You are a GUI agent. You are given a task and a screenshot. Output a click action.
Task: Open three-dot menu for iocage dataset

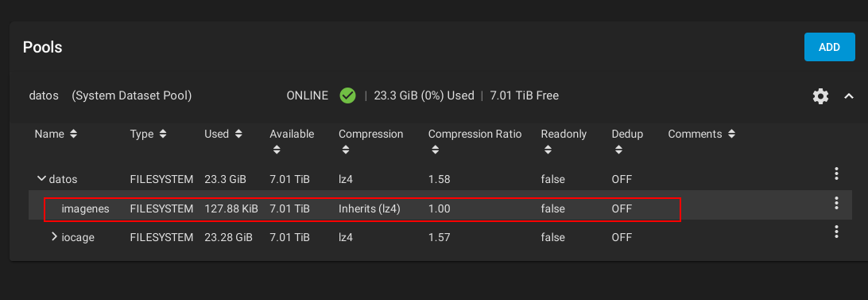pos(836,232)
